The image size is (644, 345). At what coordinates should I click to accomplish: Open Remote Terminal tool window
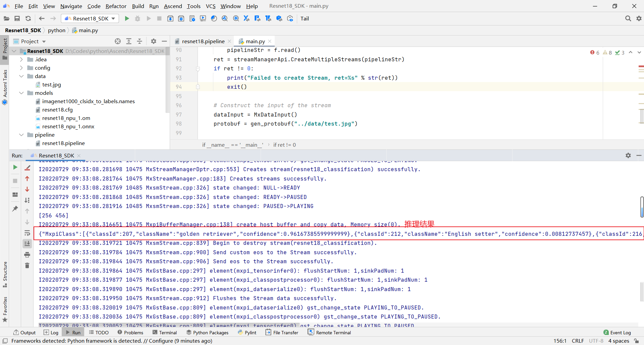329,332
